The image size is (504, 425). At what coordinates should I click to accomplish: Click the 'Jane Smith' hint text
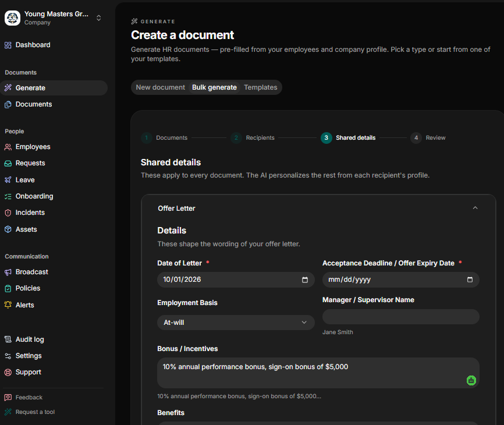click(x=338, y=332)
